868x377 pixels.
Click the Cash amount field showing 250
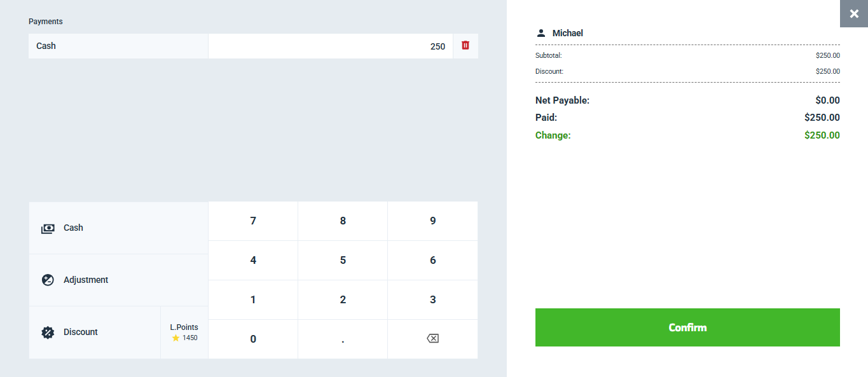pos(330,46)
